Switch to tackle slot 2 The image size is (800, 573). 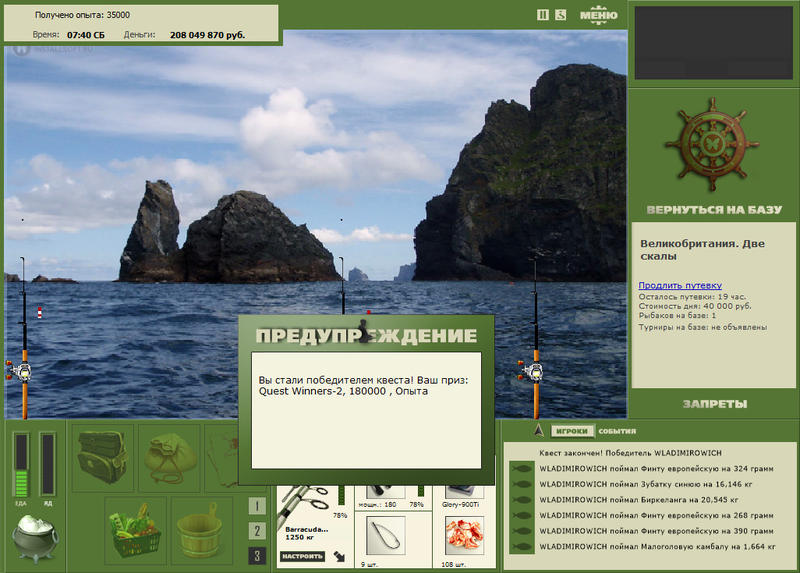(257, 531)
